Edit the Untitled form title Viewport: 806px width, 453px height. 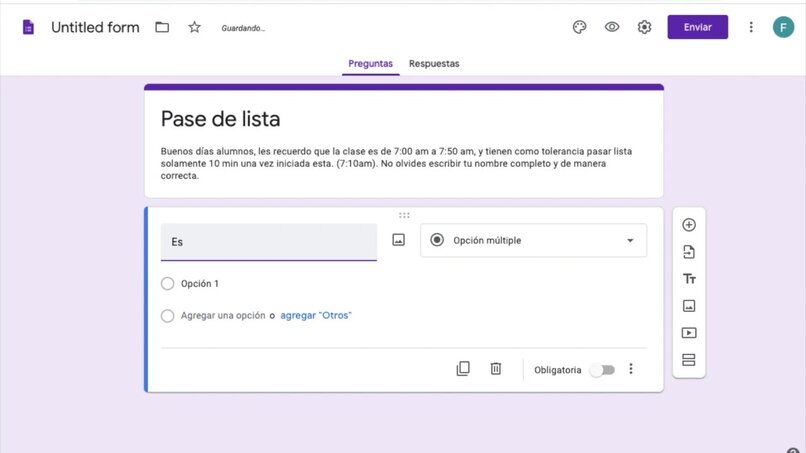tap(95, 27)
